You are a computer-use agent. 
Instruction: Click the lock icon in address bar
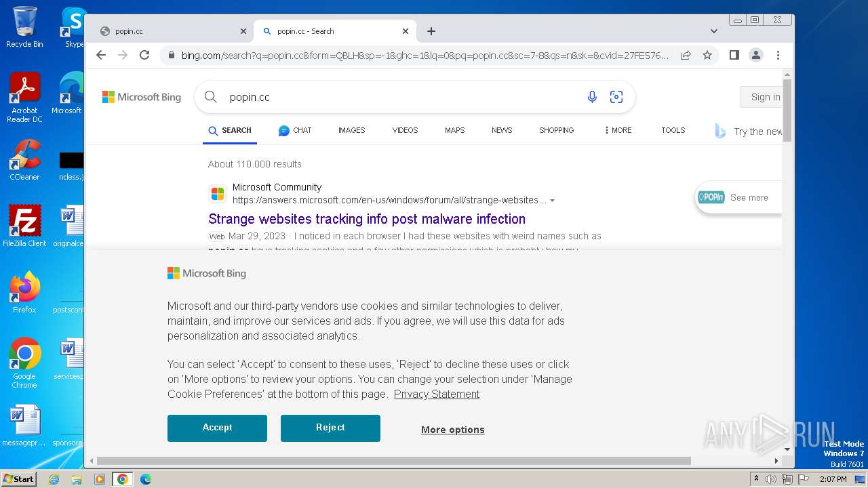(x=171, y=56)
